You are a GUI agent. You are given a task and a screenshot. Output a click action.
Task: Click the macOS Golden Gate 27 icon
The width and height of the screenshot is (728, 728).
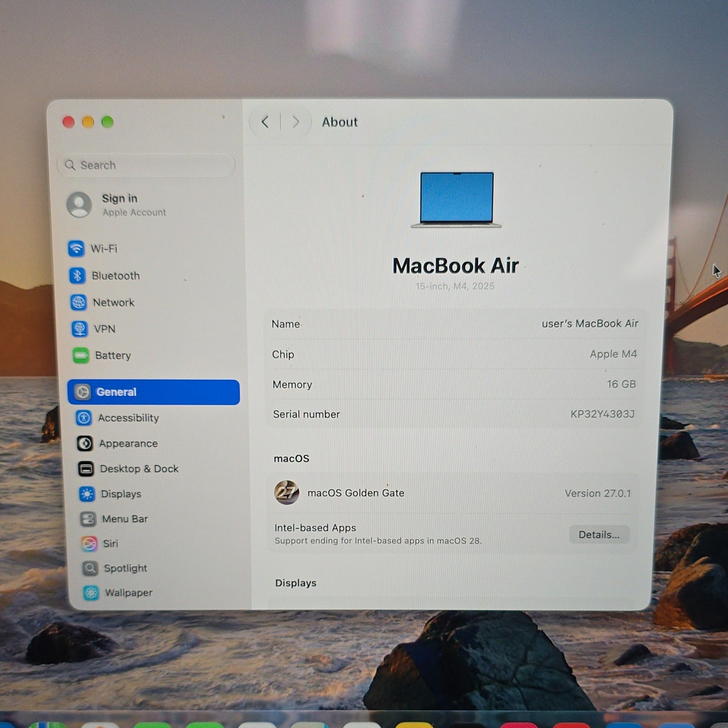(286, 493)
